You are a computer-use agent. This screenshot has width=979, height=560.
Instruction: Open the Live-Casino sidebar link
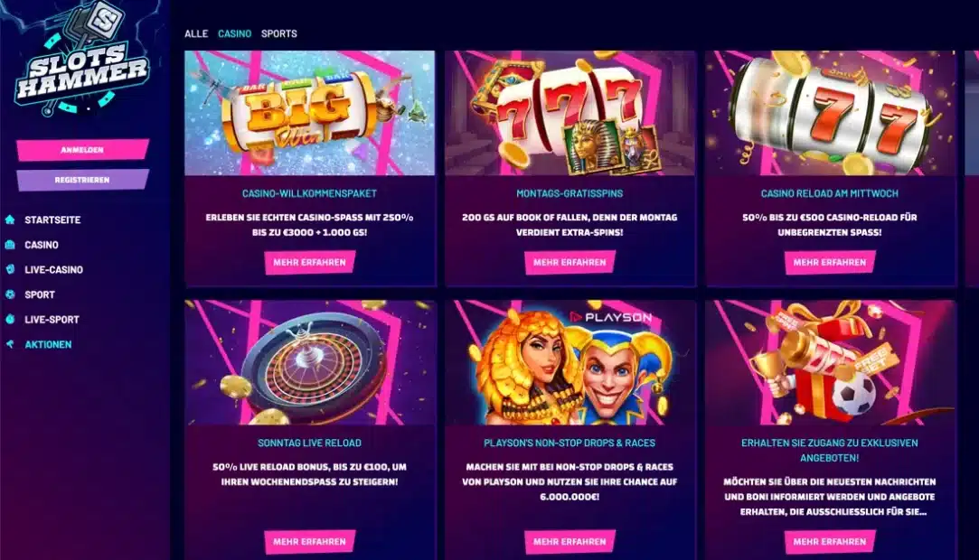53,269
